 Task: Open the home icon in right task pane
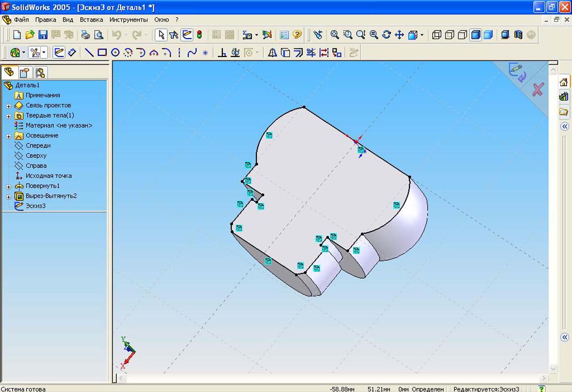tap(563, 82)
